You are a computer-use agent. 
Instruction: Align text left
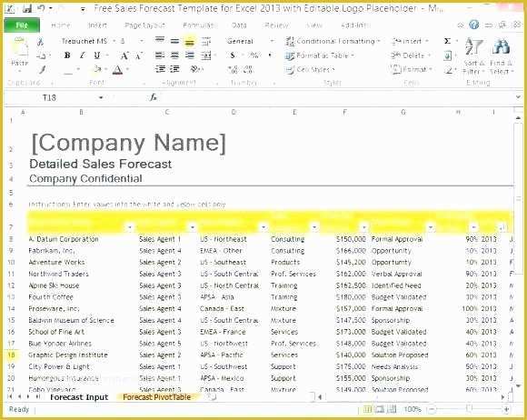tap(160, 55)
